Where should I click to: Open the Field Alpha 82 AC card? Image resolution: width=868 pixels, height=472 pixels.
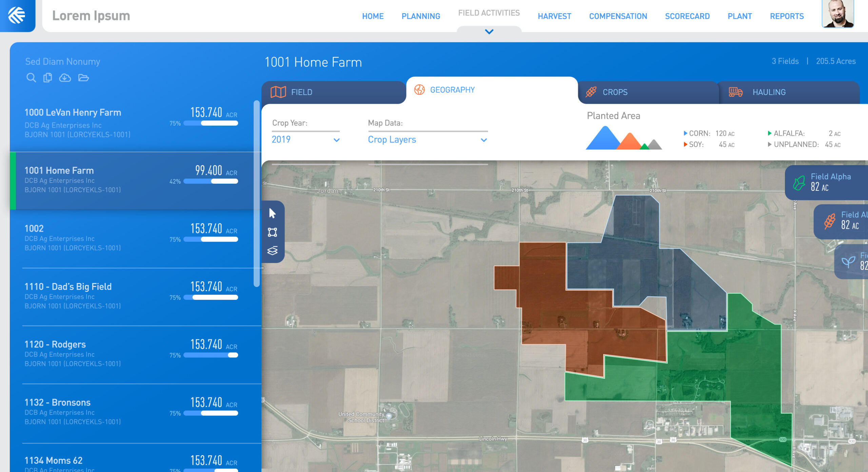click(826, 183)
